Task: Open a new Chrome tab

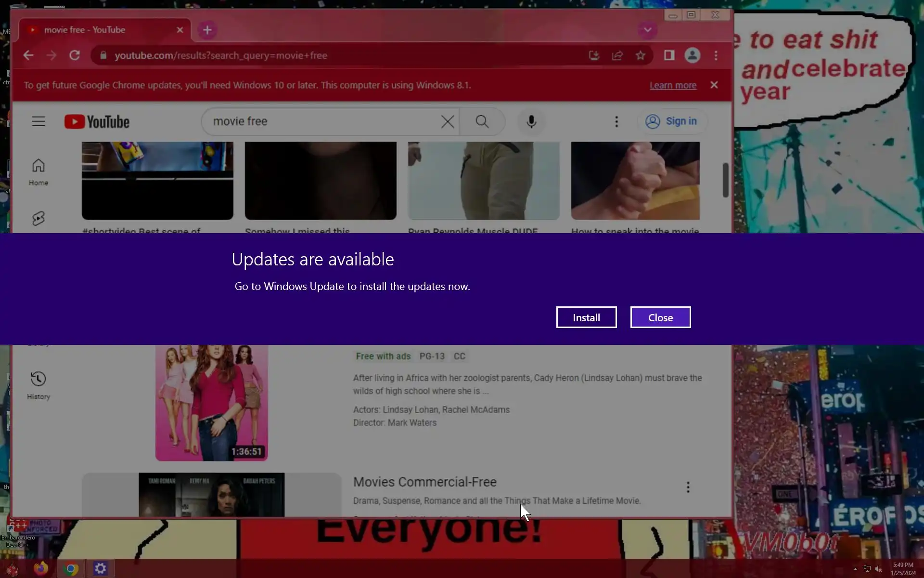Action: (207, 30)
